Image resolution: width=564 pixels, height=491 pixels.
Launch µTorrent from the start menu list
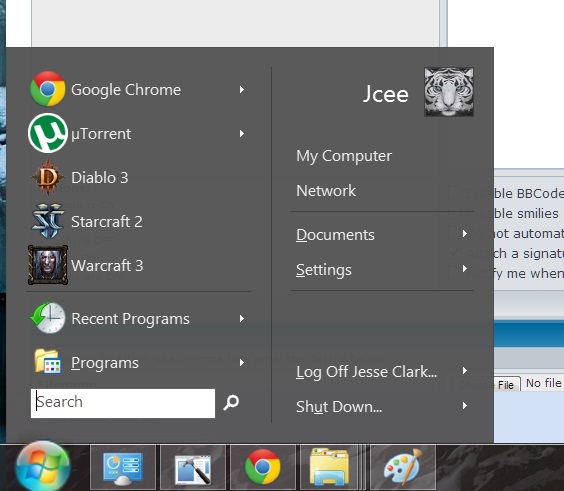coord(138,133)
